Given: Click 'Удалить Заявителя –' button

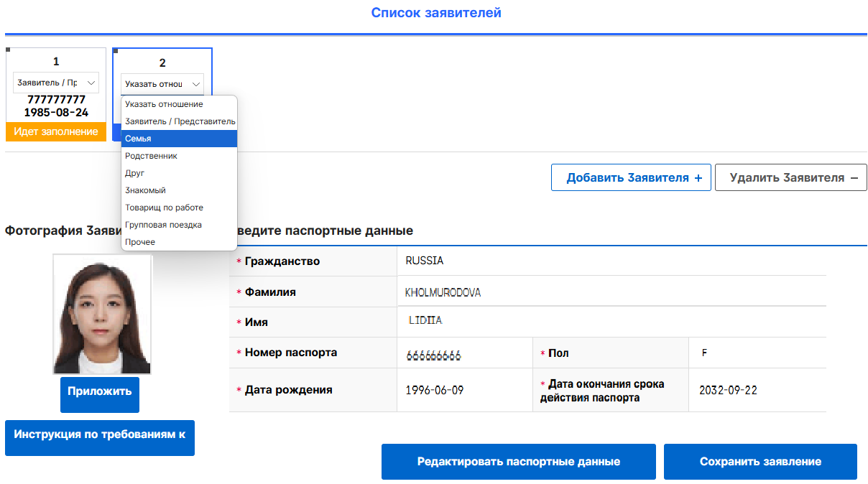Looking at the screenshot, I should click(791, 177).
